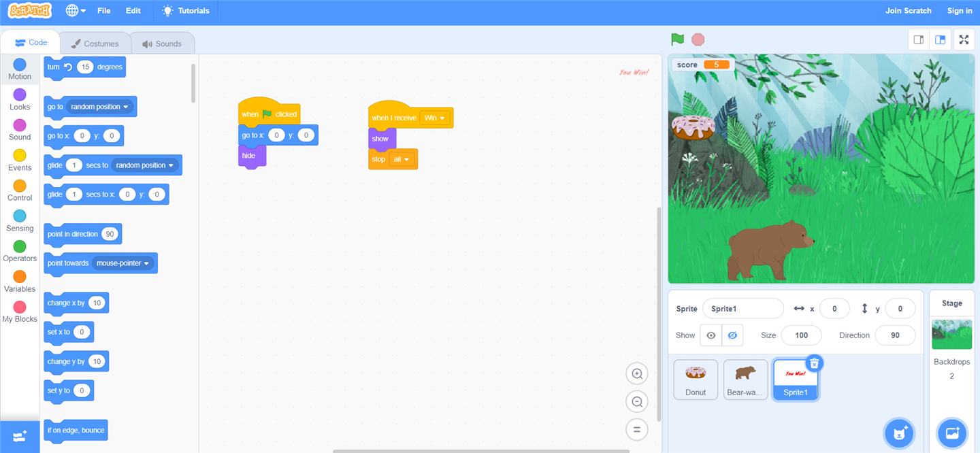Open Tutorials from the top bar

click(x=186, y=11)
